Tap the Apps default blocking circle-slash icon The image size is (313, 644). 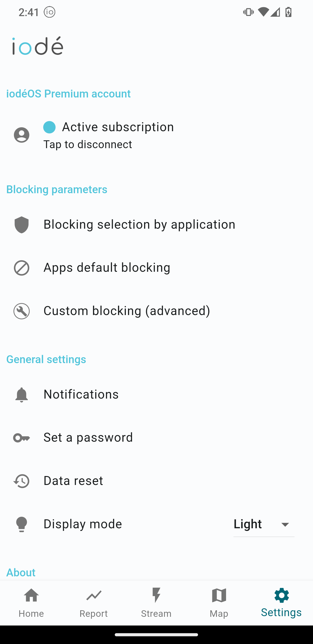pos(22,268)
